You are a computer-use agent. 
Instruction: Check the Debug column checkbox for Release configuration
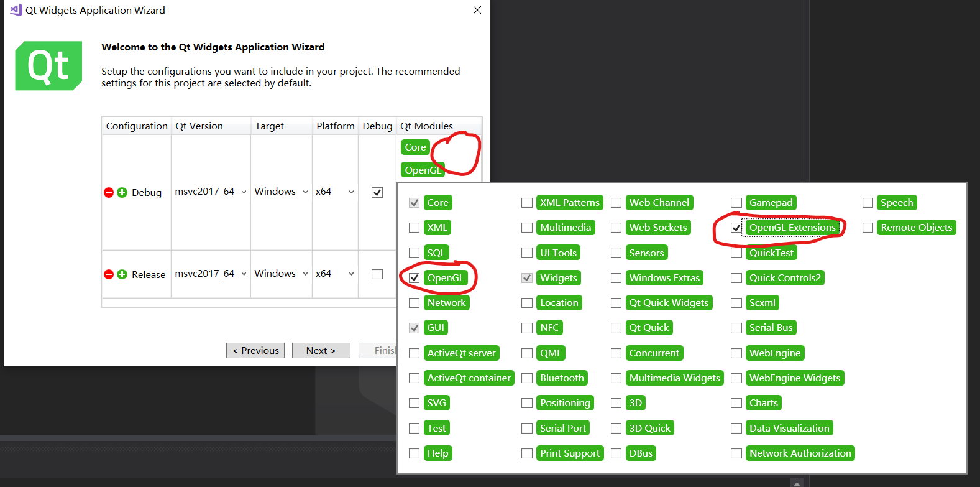click(x=377, y=274)
